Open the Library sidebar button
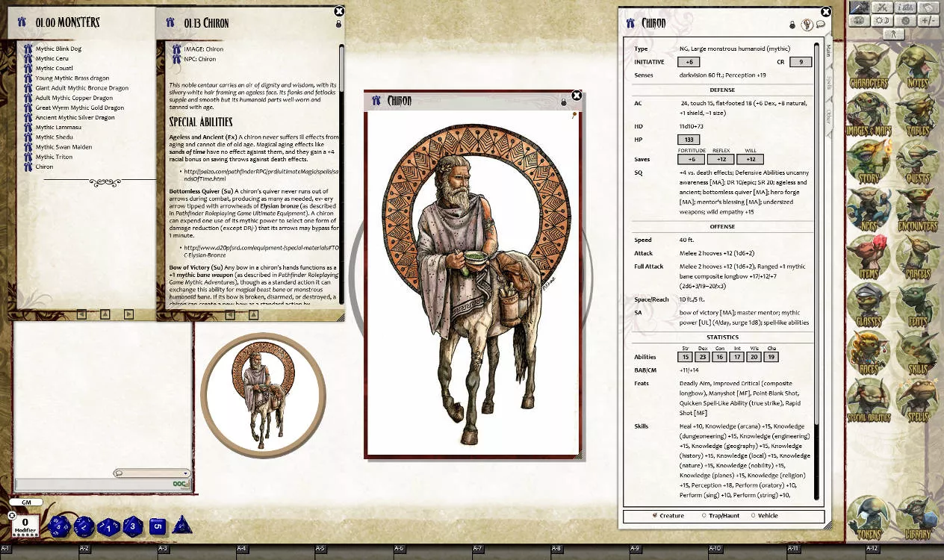The width and height of the screenshot is (944, 560). (x=917, y=518)
